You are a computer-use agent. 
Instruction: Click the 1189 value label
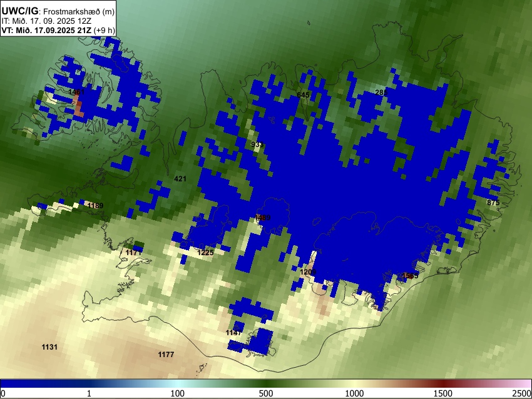(x=95, y=205)
